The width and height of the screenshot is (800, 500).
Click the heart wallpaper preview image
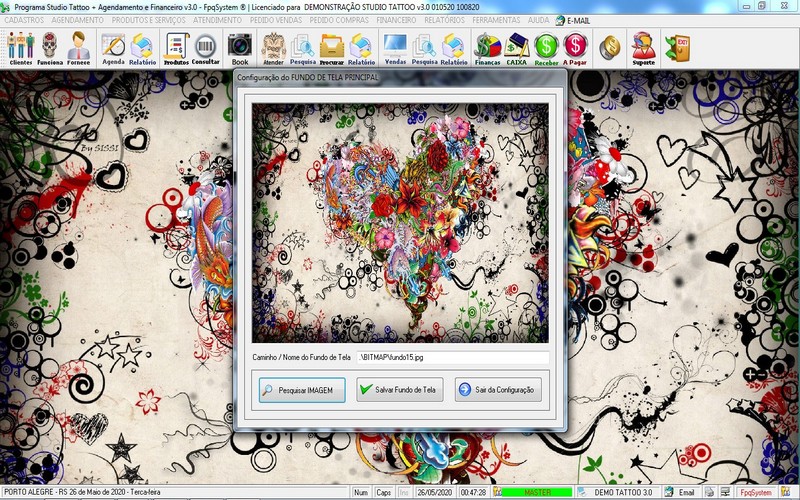401,223
